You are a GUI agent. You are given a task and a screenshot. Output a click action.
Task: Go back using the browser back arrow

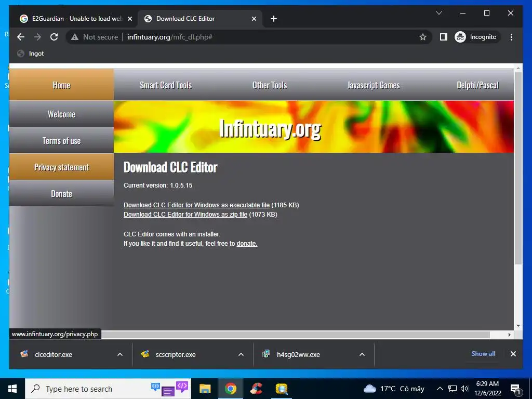pos(21,37)
